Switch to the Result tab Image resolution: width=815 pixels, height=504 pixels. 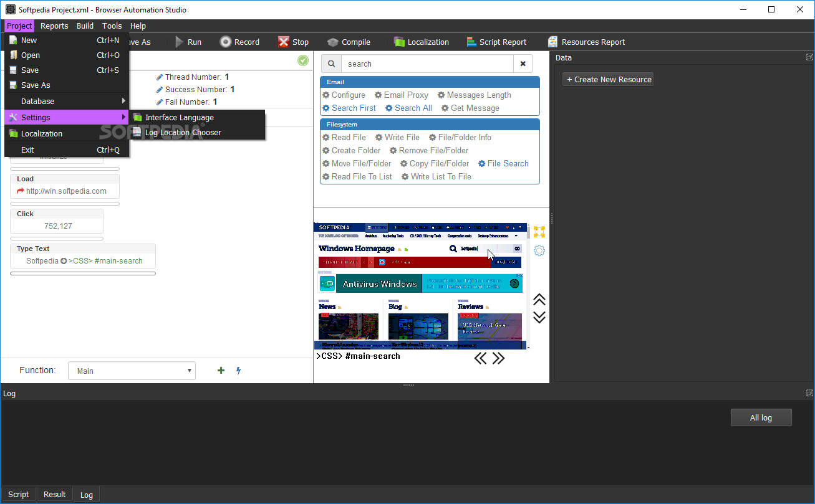[x=55, y=495]
